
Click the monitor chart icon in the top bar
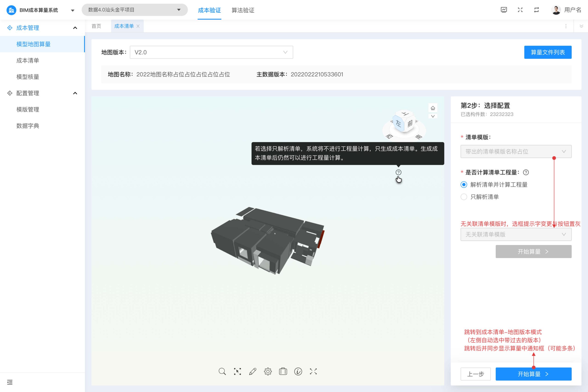pos(504,10)
